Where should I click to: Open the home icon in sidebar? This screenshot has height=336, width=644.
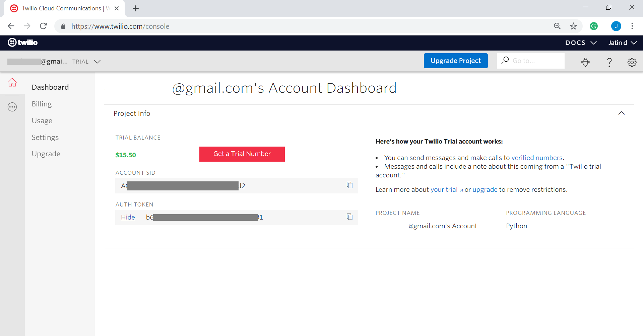coord(12,82)
